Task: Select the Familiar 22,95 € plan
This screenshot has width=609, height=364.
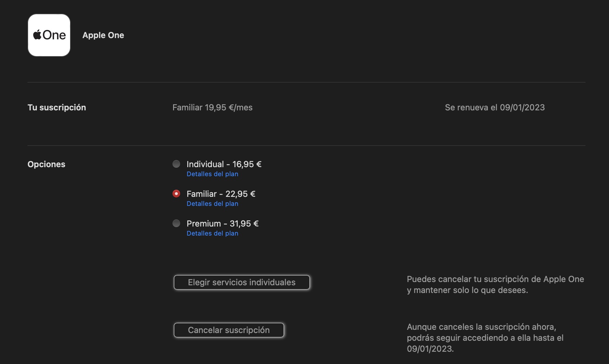Action: [176, 194]
